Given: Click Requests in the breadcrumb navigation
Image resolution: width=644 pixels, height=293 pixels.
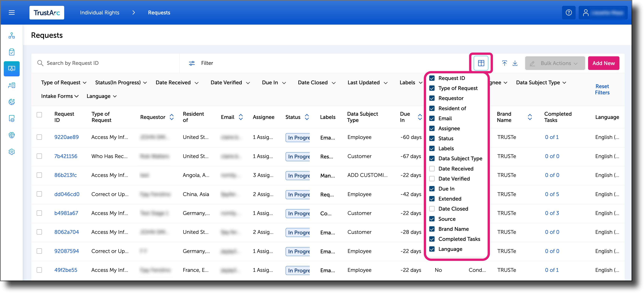Looking at the screenshot, I should 159,12.
